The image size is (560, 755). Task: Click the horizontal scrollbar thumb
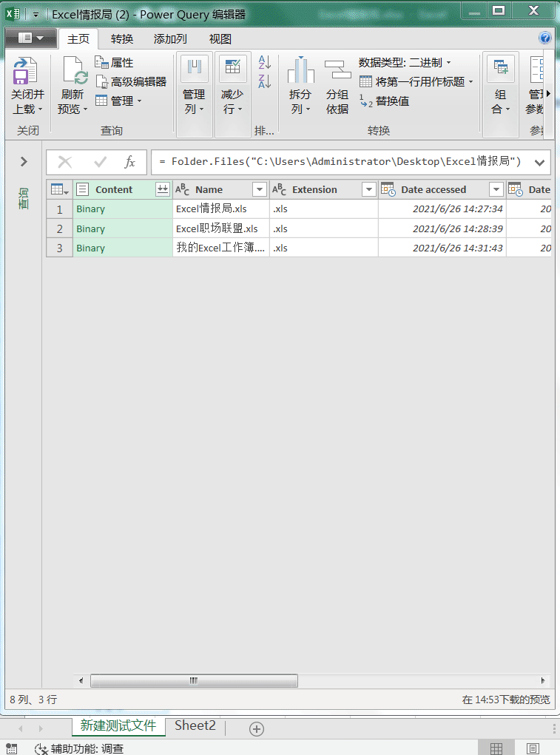coord(194,680)
